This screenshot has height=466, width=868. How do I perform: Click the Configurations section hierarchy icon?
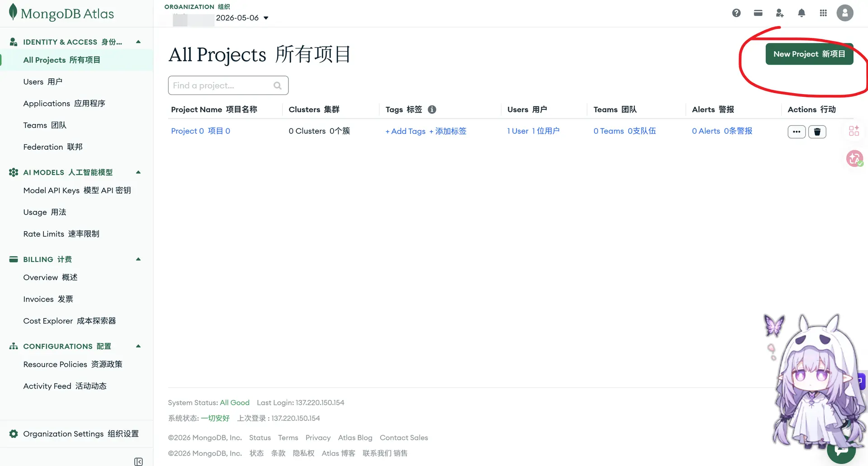click(x=14, y=346)
